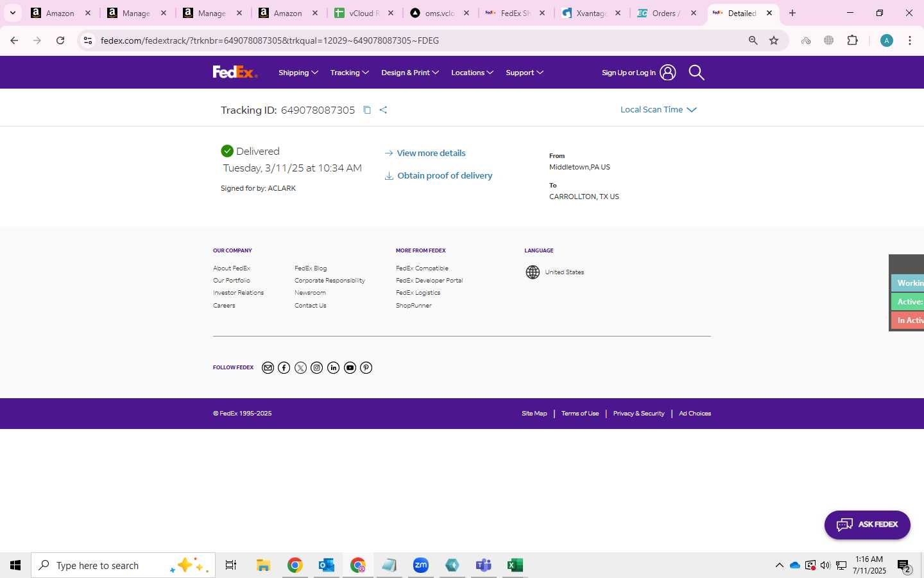Switch to the Orders tab
The image size is (924, 578).
[667, 13]
